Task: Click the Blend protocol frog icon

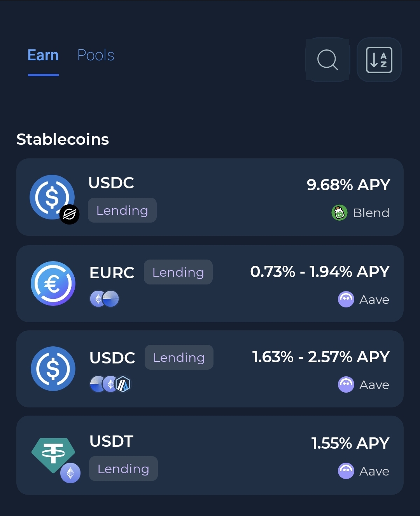Action: [x=339, y=213]
